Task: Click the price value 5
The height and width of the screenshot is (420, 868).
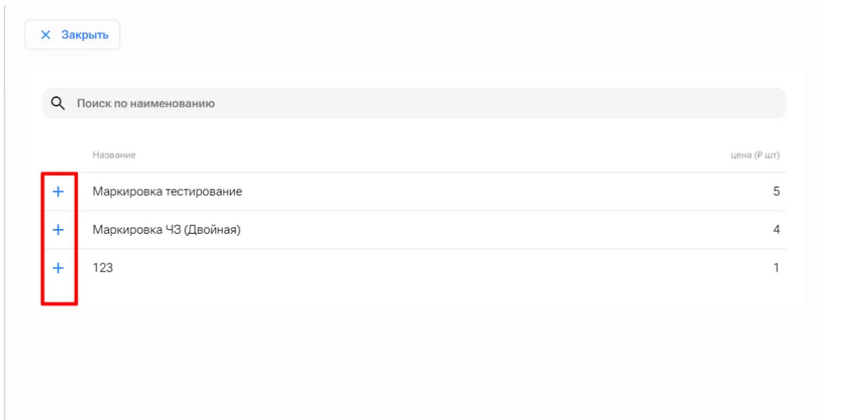Action: click(x=776, y=192)
